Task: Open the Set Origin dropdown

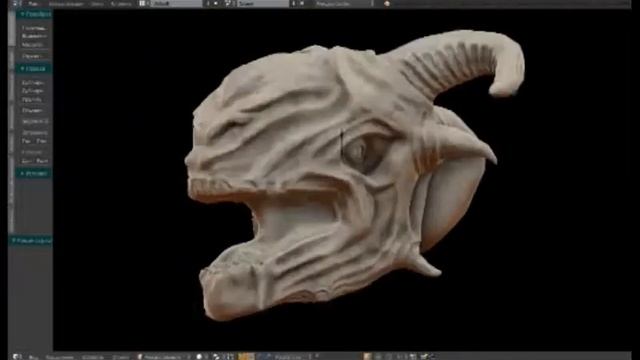Action: point(34,121)
